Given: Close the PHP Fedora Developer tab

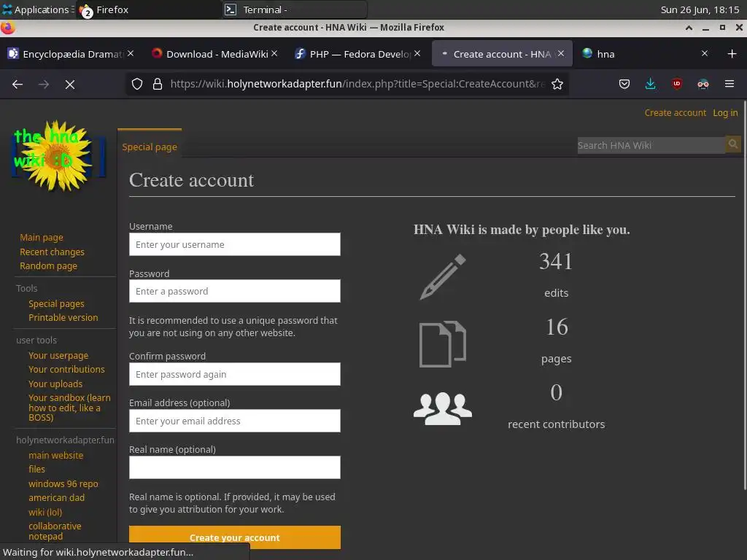Looking at the screenshot, I should [417, 53].
